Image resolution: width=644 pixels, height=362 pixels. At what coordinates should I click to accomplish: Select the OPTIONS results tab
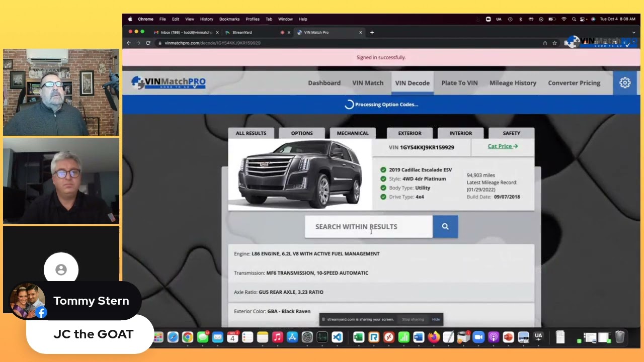(x=302, y=133)
